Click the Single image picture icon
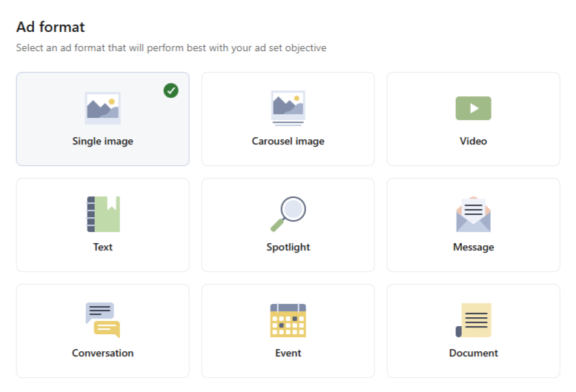Screen dimensions: 576x392 click(x=102, y=108)
